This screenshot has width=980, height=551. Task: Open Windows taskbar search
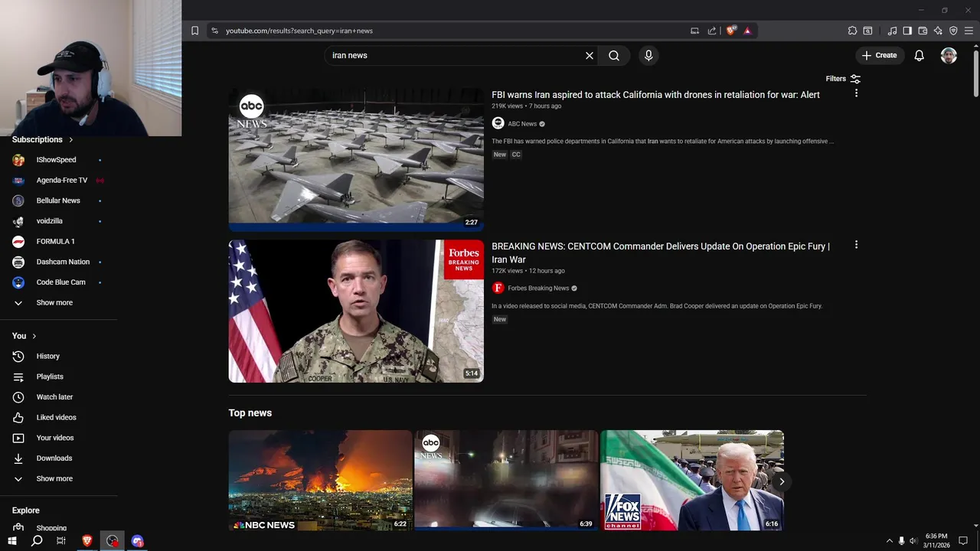[37, 541]
